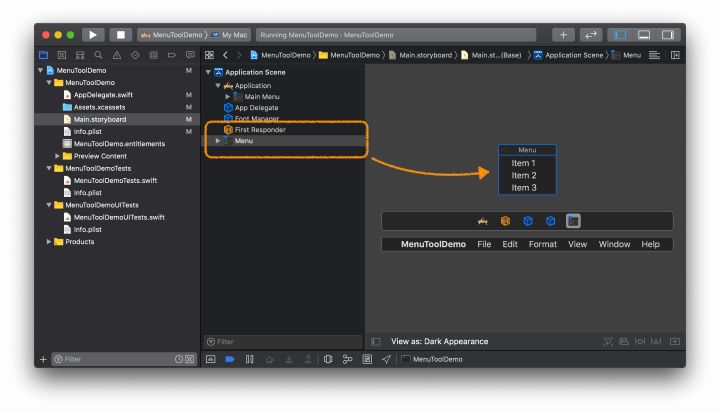
Task: Open Debug Memory Graph button
Action: pos(348,359)
